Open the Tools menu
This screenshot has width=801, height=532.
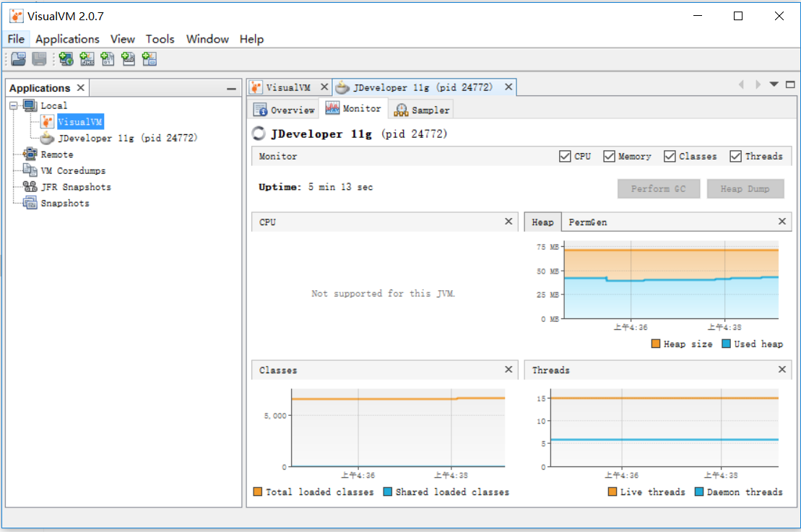tap(160, 39)
